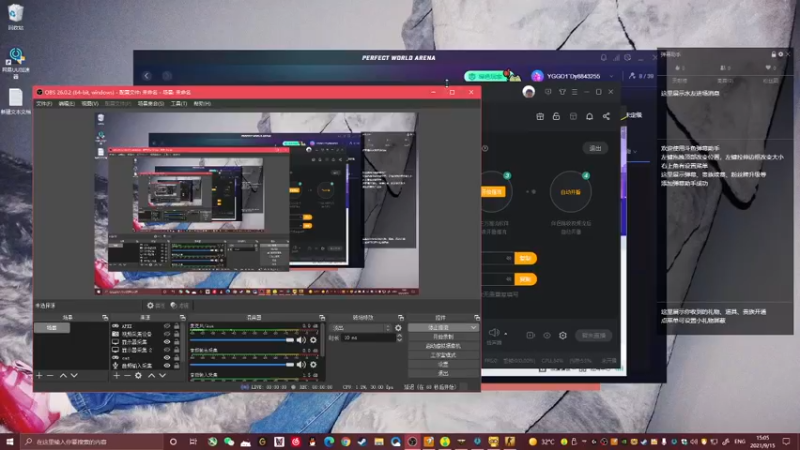Move scene down using Scenes panel arrow

(x=74, y=376)
